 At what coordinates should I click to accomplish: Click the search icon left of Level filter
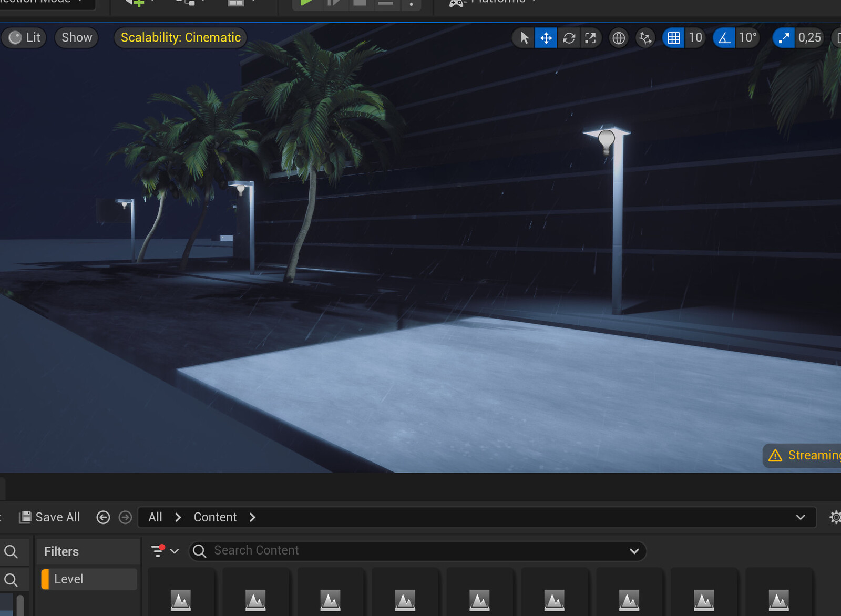pos(11,579)
